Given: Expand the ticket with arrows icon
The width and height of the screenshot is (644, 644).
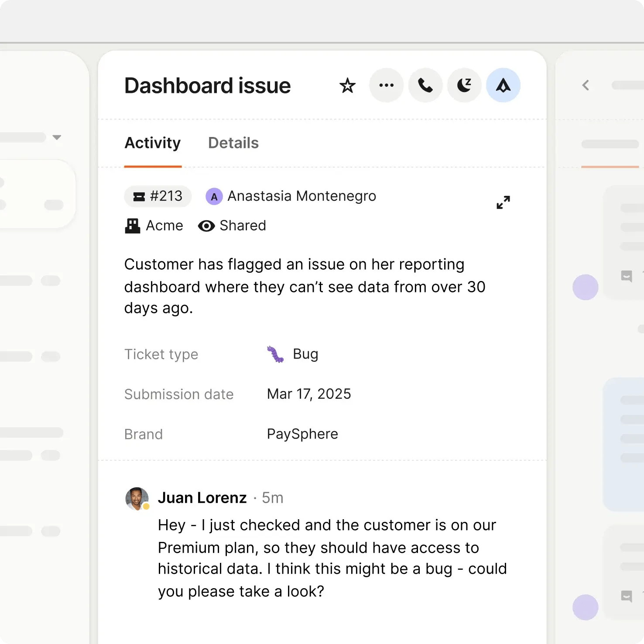Looking at the screenshot, I should point(503,202).
